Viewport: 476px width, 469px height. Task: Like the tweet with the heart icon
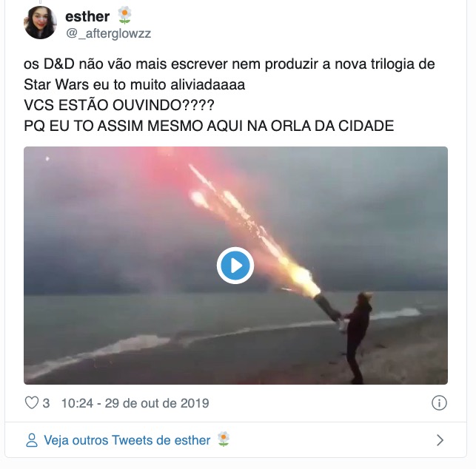coord(32,403)
